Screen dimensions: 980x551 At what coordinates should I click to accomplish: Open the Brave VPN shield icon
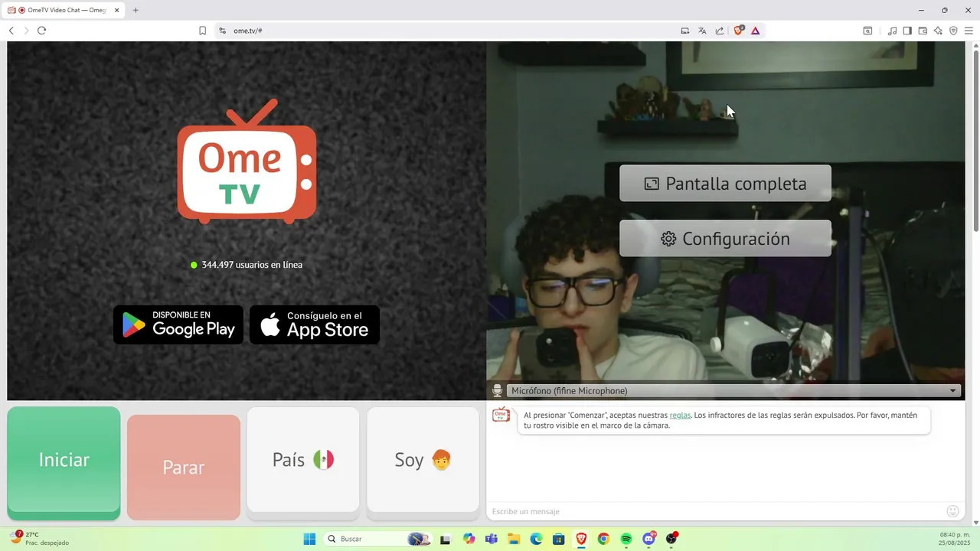pos(953,31)
